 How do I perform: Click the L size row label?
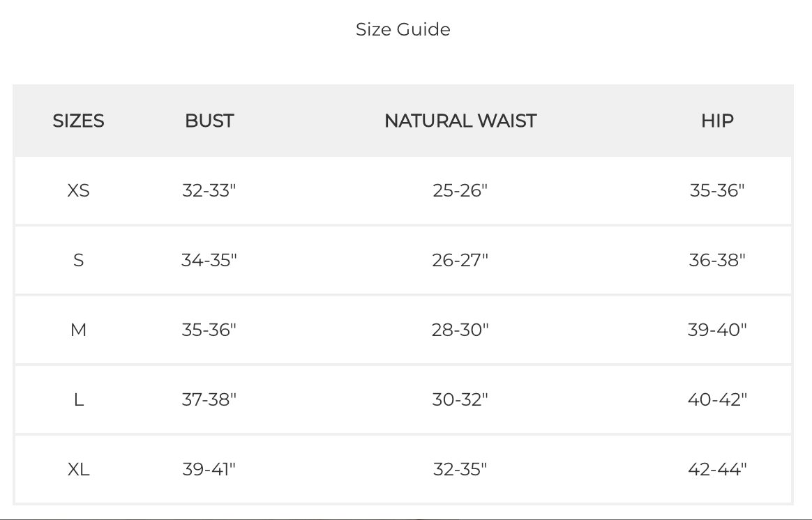(x=78, y=399)
